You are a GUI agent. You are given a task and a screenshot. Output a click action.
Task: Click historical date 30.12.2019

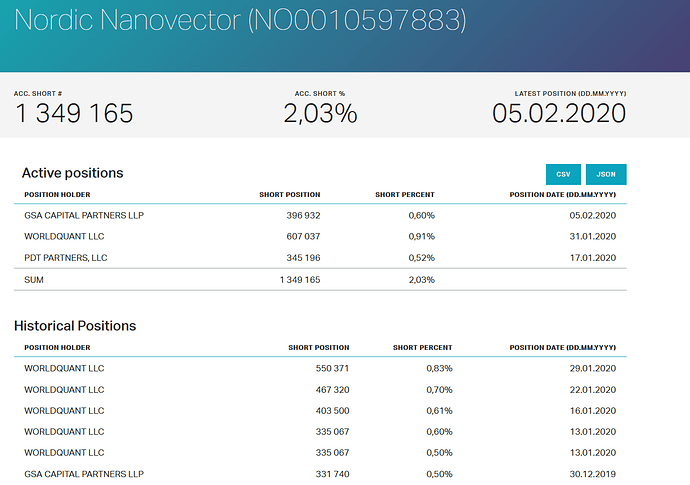click(593, 474)
